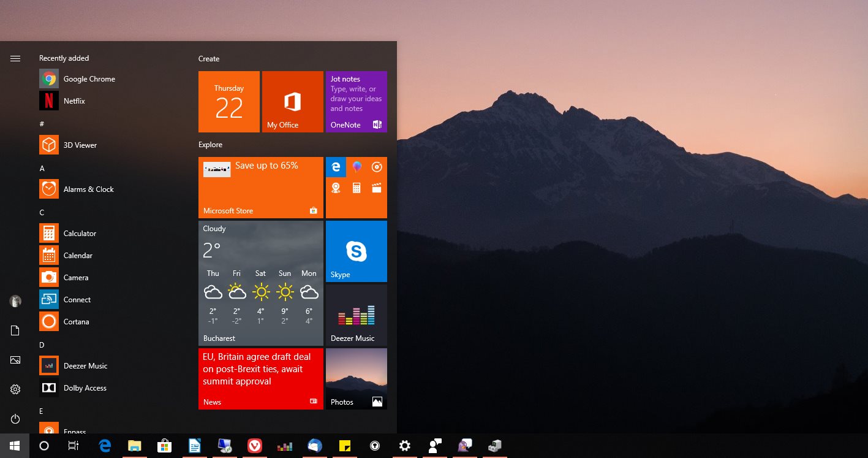Expand the Start menu hamburger navigation

pyautogui.click(x=15, y=58)
